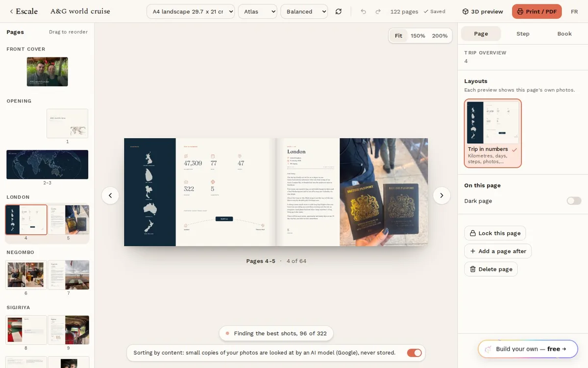The width and height of the screenshot is (588, 368).
Task: Click the OPENING section label
Action: tap(19, 101)
